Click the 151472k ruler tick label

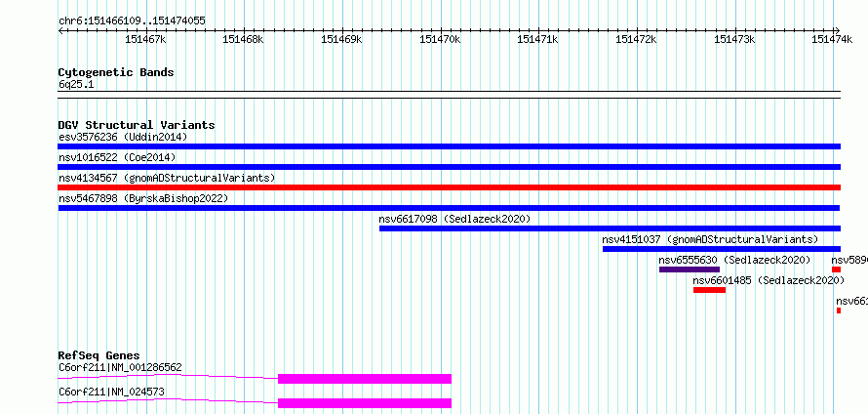coord(637,39)
